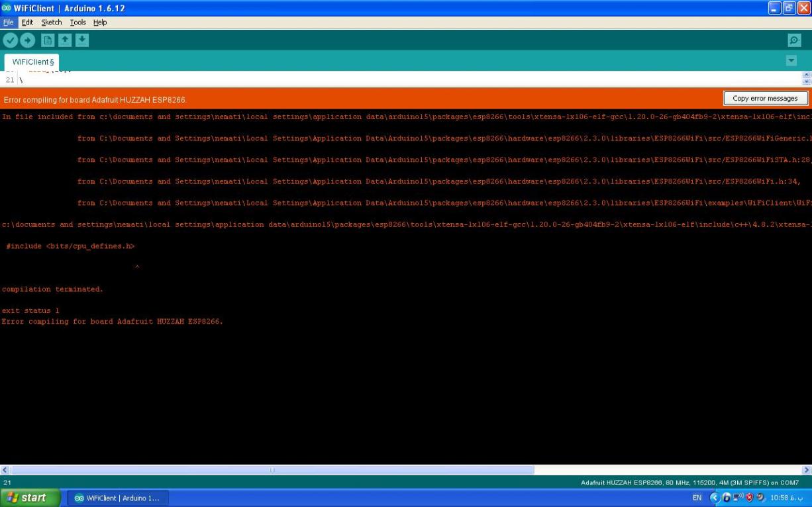Click the Copy error messages button
The width and height of the screenshot is (812, 507).
[765, 99]
